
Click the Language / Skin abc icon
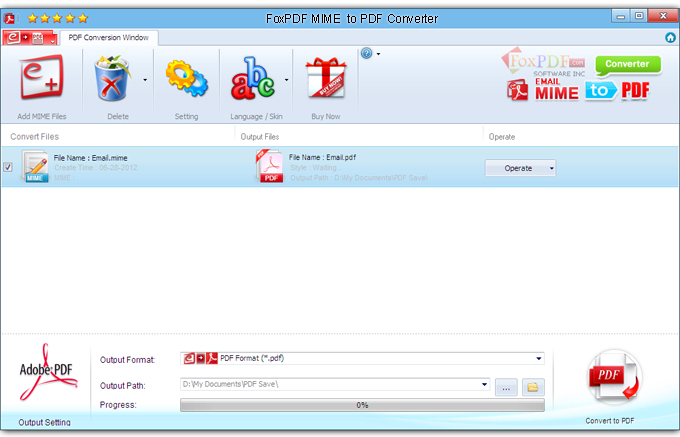pos(253,78)
